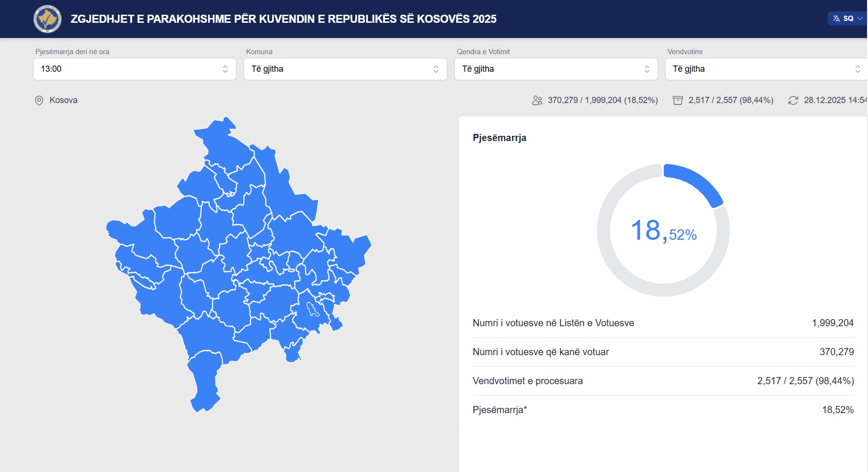Image resolution: width=868 pixels, height=472 pixels.
Task: Open the Pjesëmarrja deri në ora dropdown
Action: tap(134, 69)
